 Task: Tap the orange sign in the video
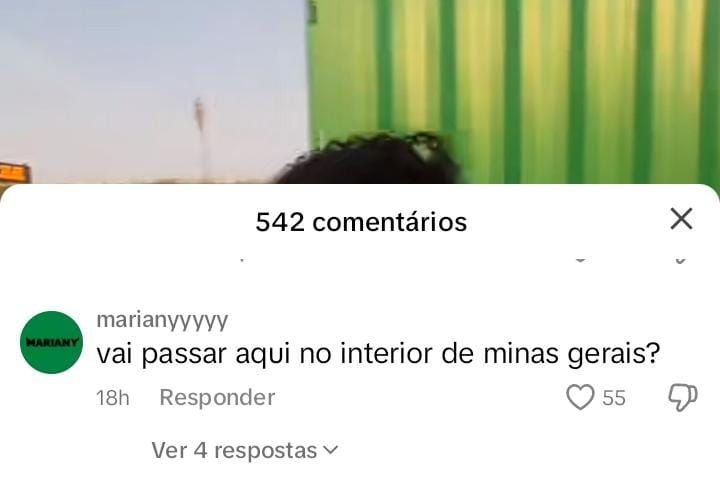click(15, 173)
